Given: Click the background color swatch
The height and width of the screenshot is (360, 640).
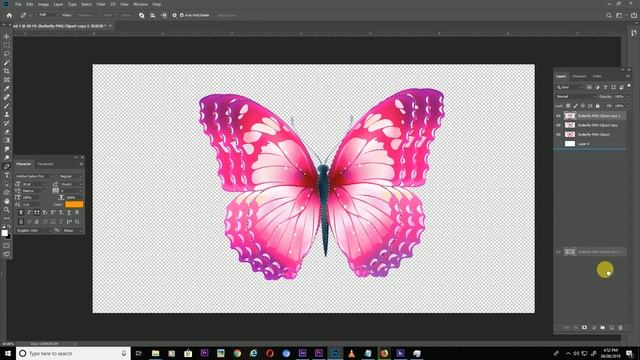Looking at the screenshot, I should pyautogui.click(x=8, y=236).
